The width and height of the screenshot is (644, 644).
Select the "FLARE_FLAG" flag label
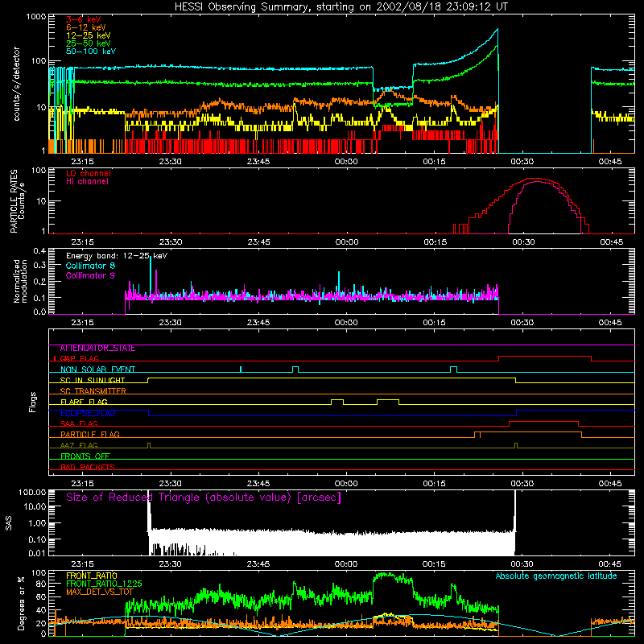point(84,402)
